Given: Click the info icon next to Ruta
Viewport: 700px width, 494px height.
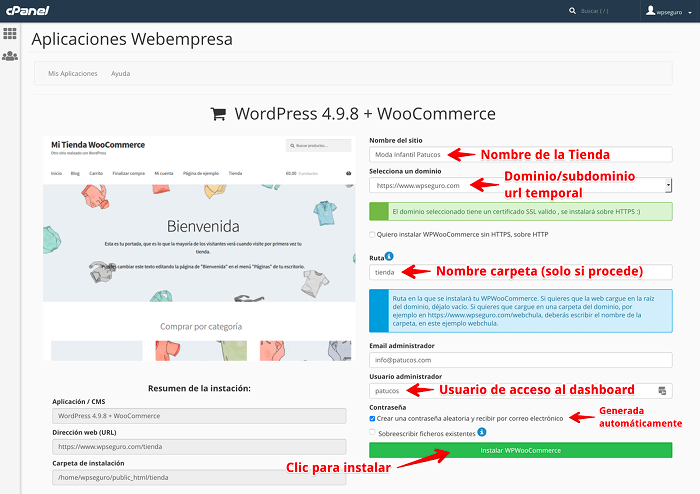Looking at the screenshot, I should [x=389, y=256].
